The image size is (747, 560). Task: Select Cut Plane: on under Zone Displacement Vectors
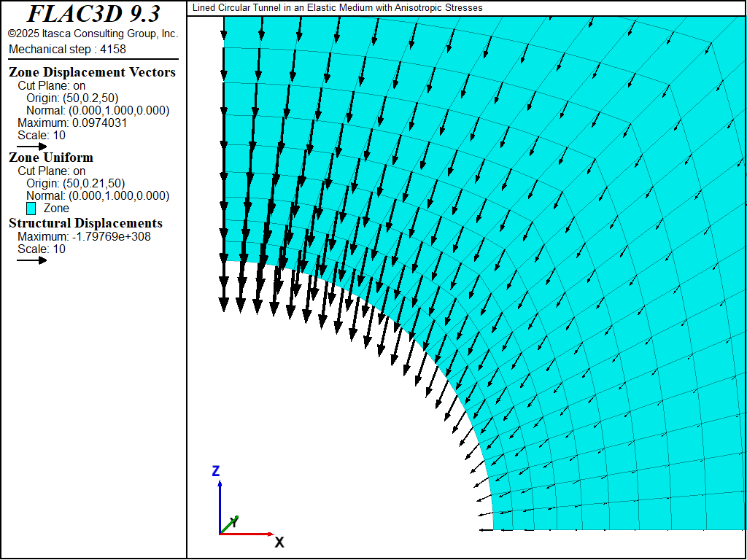point(51,85)
